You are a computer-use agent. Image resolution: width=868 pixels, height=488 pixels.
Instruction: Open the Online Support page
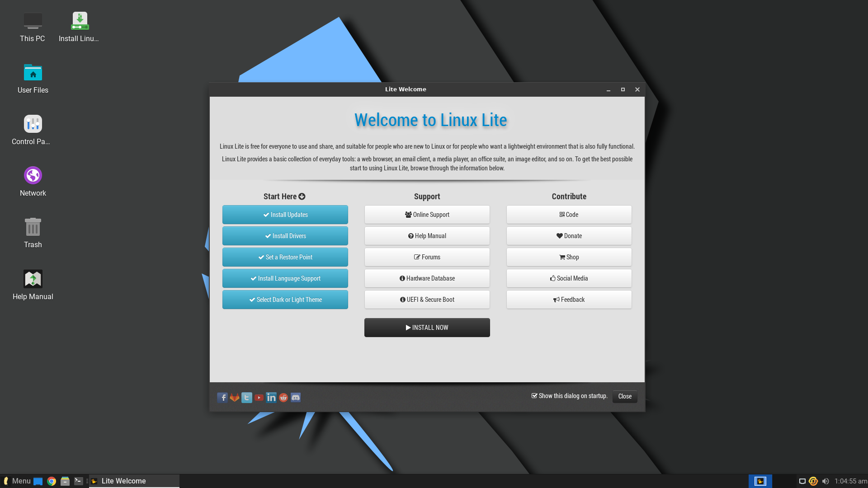(427, 215)
